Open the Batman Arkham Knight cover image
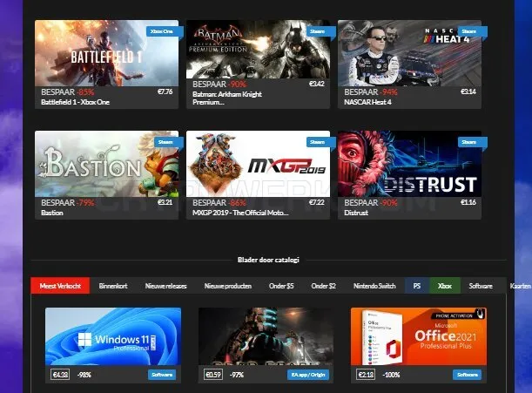The height and width of the screenshot is (393, 532). (258, 50)
